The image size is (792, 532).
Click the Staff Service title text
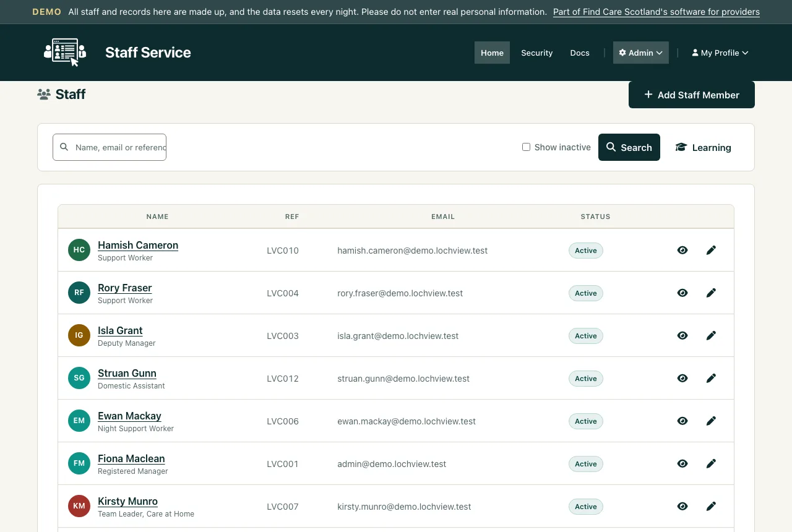tap(148, 53)
